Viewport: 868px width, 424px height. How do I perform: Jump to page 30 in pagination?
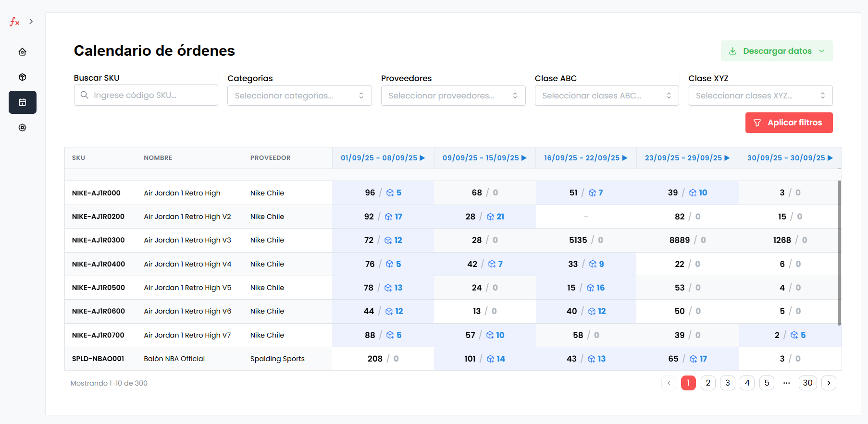(x=807, y=383)
